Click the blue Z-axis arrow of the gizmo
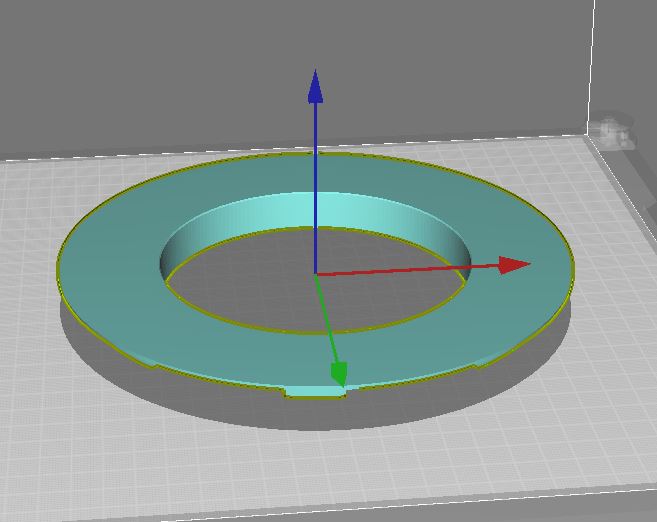Viewport: 657px width, 522px height. (x=315, y=171)
